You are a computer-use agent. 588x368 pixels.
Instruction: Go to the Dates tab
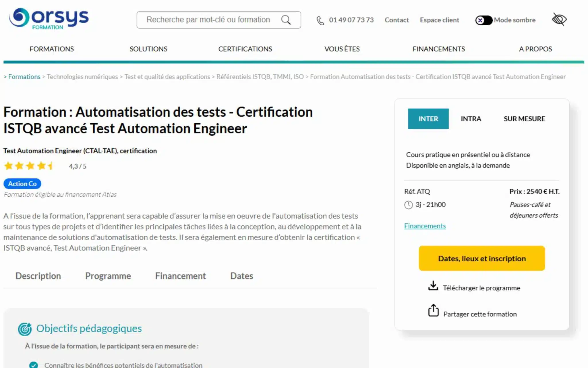(242, 276)
